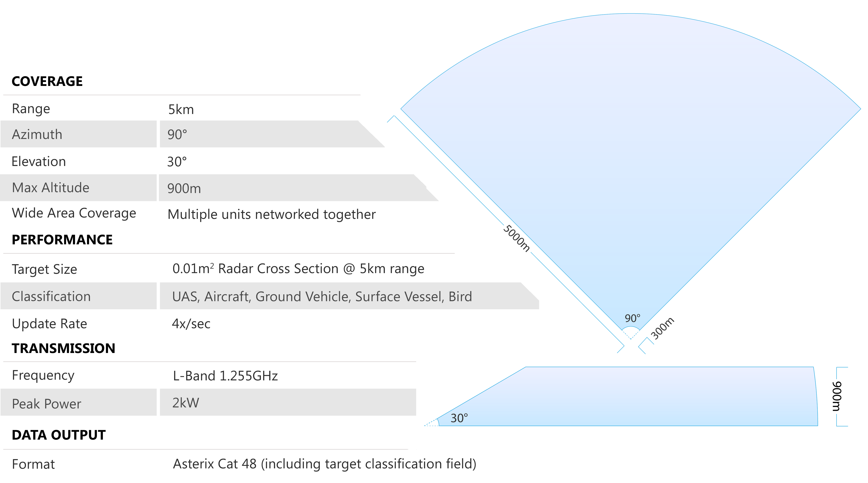This screenshot has width=868, height=483.
Task: Click the 5km range value
Action: point(181,110)
